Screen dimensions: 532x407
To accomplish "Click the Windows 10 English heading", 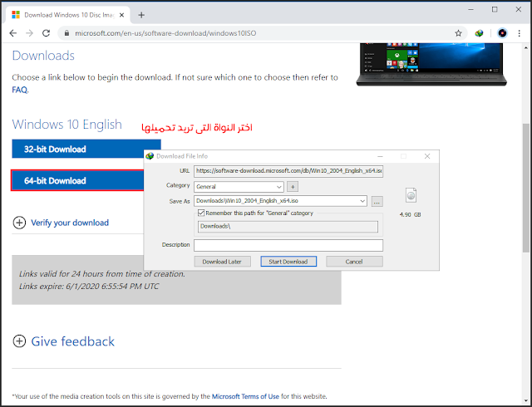I will [x=66, y=125].
